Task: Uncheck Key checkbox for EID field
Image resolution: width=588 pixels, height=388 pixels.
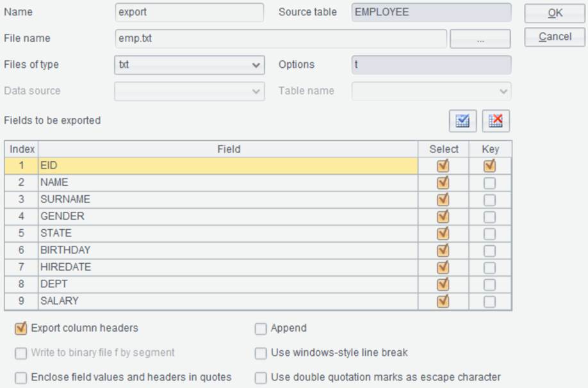Action: coord(489,166)
